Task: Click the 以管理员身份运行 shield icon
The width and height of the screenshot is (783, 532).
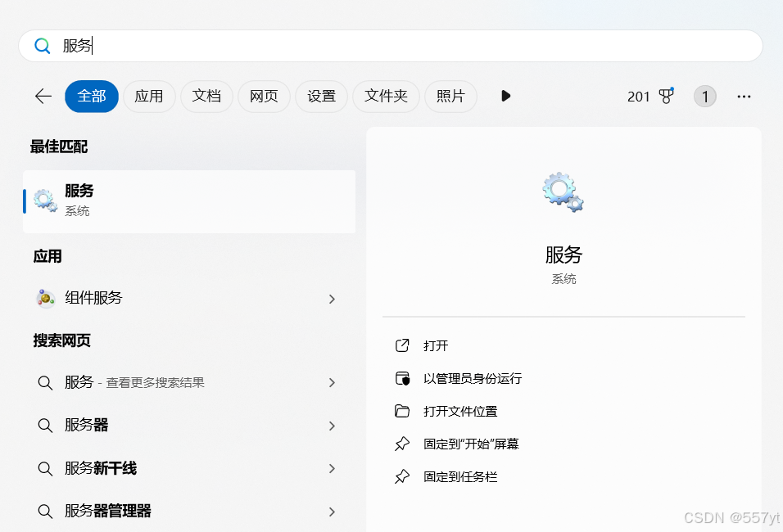Action: [x=402, y=378]
